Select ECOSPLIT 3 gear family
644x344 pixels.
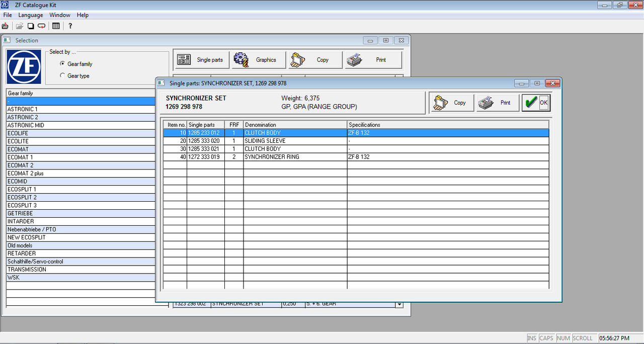coord(80,206)
